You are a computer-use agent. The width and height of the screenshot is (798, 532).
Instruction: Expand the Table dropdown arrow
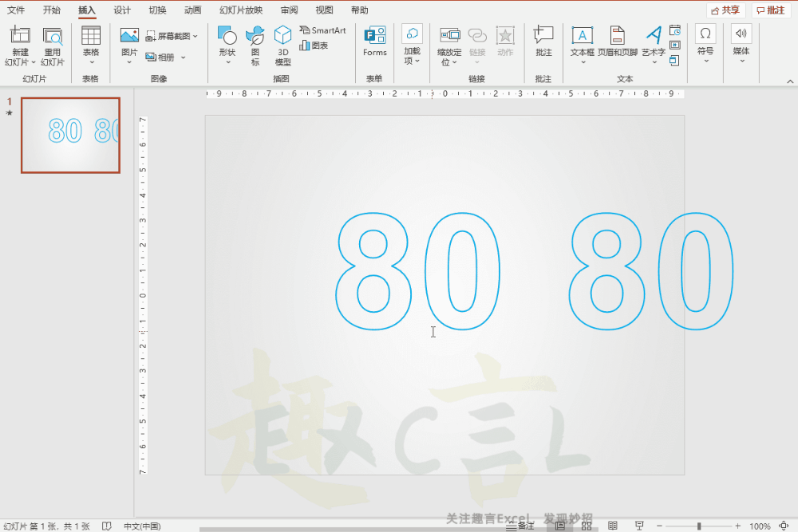point(92,62)
